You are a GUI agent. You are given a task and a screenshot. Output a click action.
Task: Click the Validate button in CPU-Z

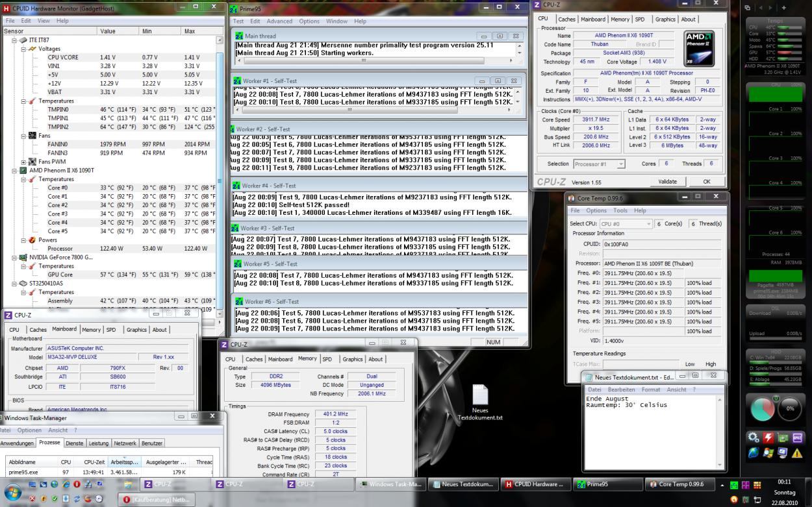[667, 182]
